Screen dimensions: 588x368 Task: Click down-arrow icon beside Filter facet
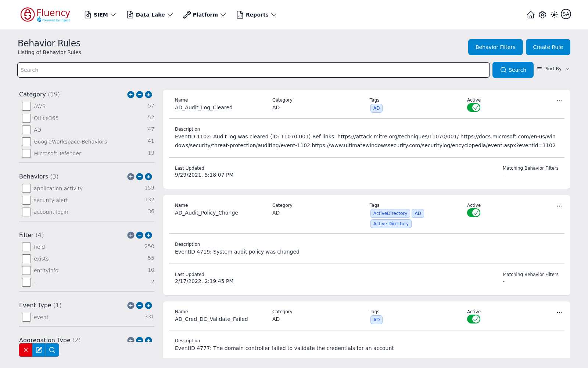[x=148, y=235]
